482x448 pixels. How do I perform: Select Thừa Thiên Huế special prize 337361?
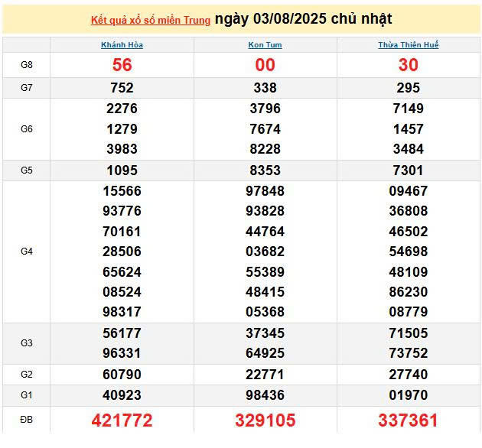[x=409, y=420]
